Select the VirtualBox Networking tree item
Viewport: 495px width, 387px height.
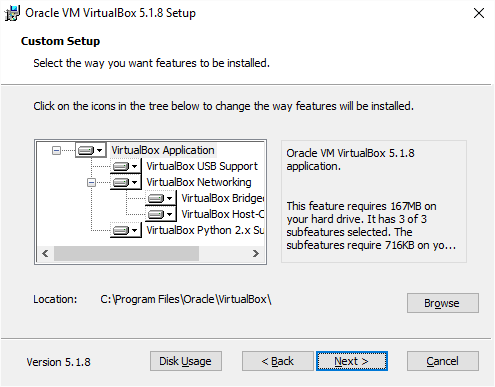[199, 182]
